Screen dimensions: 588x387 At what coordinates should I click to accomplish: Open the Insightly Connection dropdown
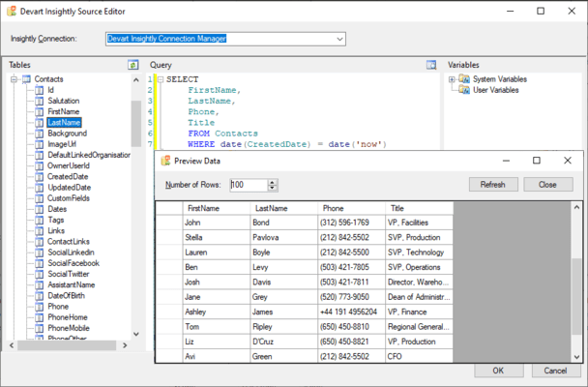pos(339,39)
